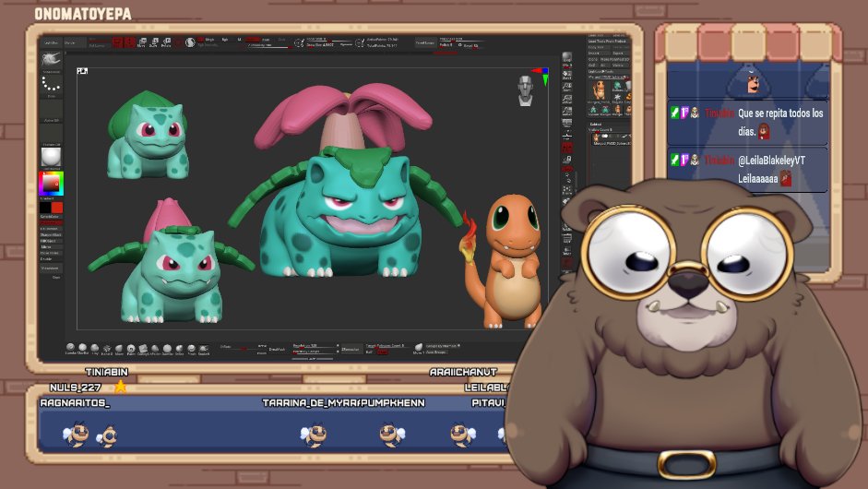Toggle the Dynamic brush size button
Viewport: 868px width, 489px height.
[346, 45]
